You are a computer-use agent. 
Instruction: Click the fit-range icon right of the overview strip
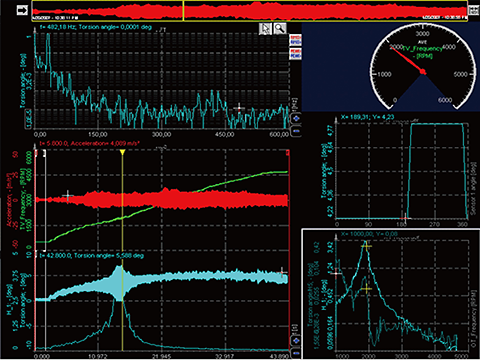tap(473, 10)
